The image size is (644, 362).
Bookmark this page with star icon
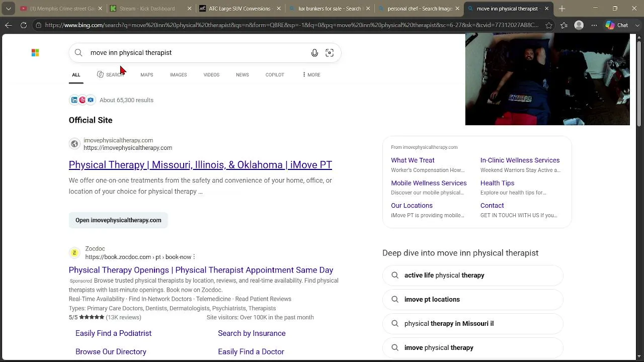pos(549,25)
